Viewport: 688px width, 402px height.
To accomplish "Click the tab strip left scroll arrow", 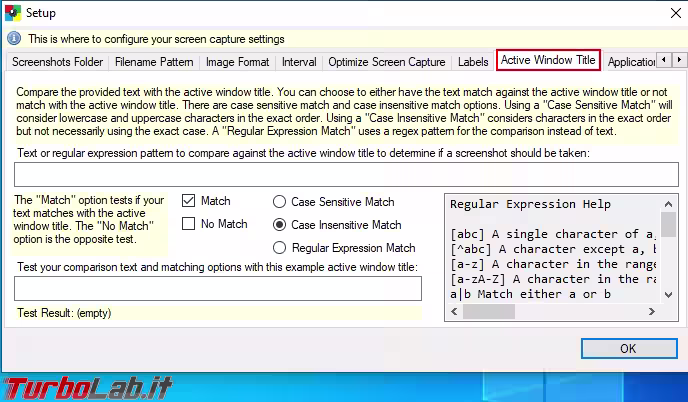I will [664, 59].
